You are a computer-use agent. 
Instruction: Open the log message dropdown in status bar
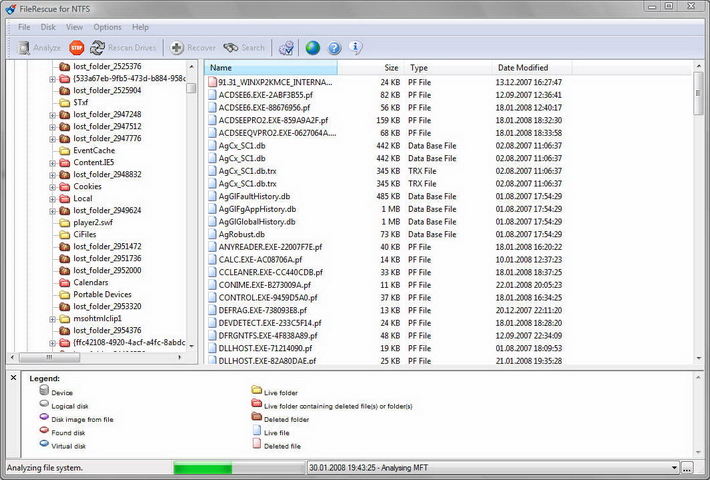(674, 467)
